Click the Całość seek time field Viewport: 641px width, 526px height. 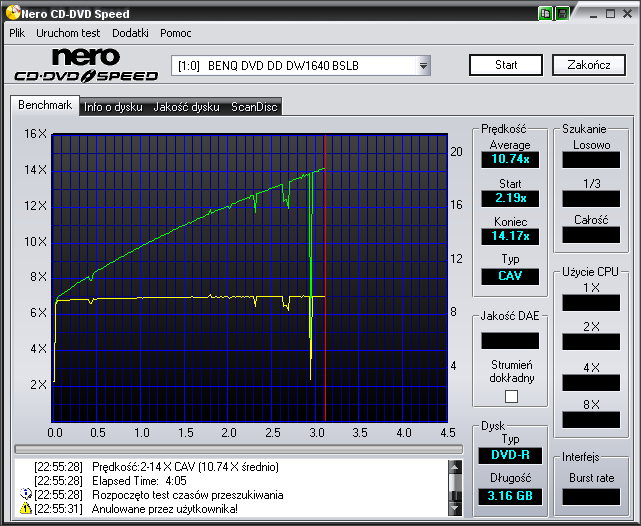(591, 235)
